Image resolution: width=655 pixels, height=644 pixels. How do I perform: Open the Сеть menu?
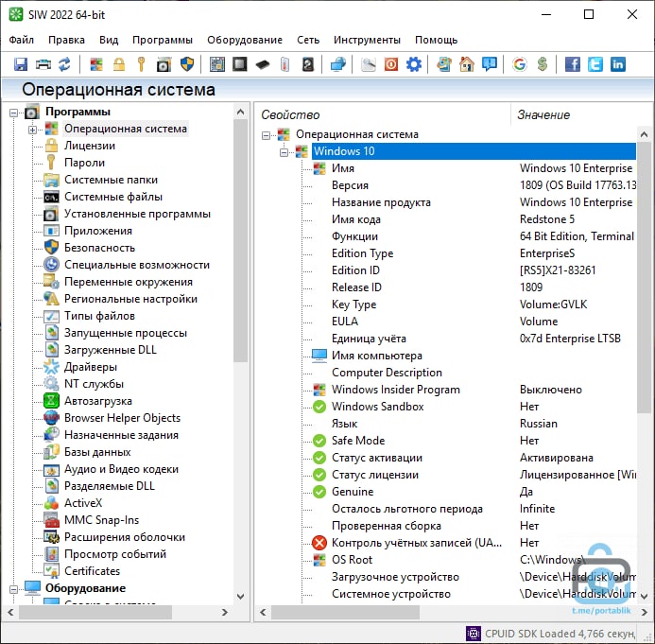[x=308, y=40]
